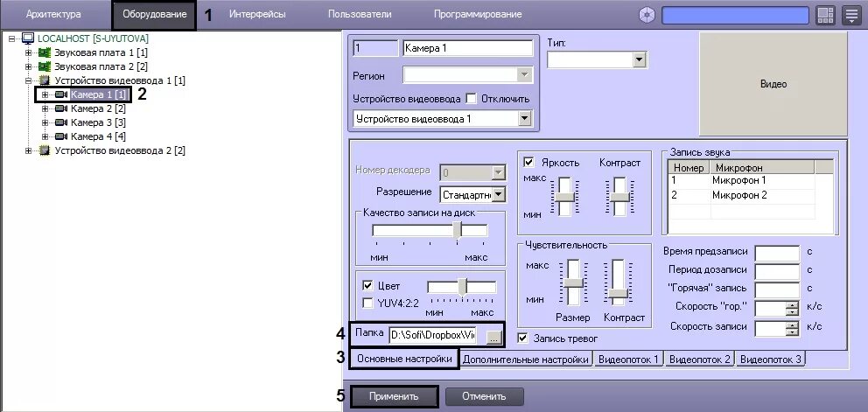Viewport: 868px width, 412px height.
Task: Open the grid layout icon in top bar
Action: pyautogui.click(x=825, y=16)
